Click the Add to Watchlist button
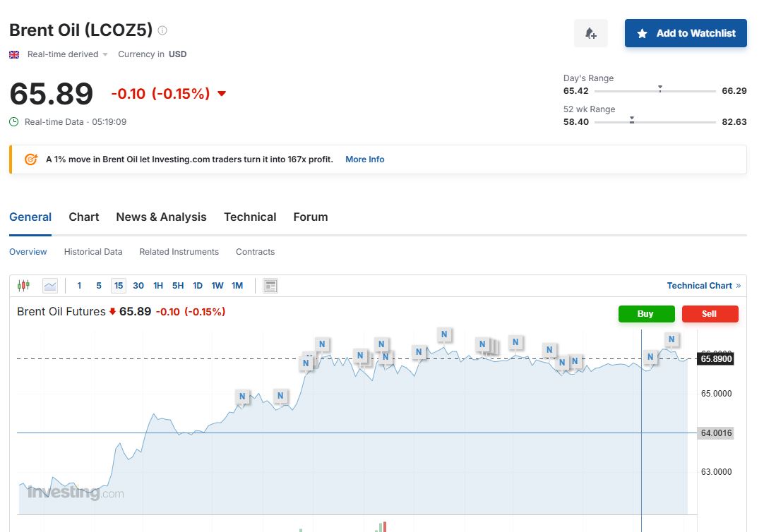This screenshot has height=532, width=764. [x=686, y=33]
